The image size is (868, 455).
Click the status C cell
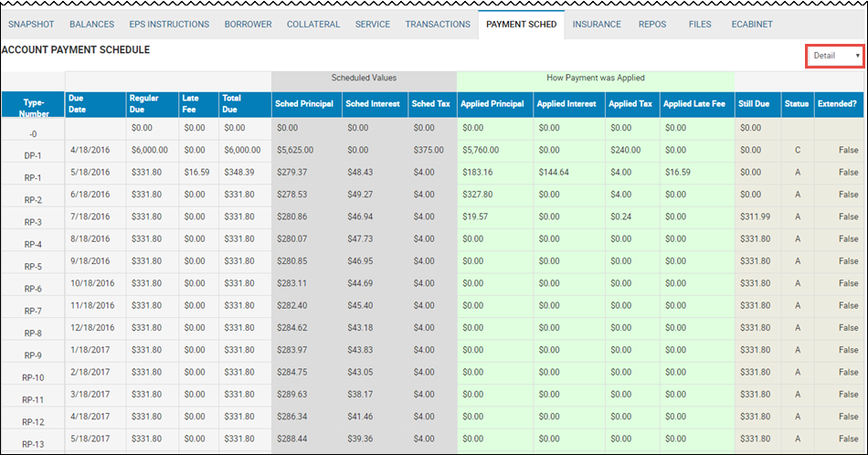coord(798,150)
